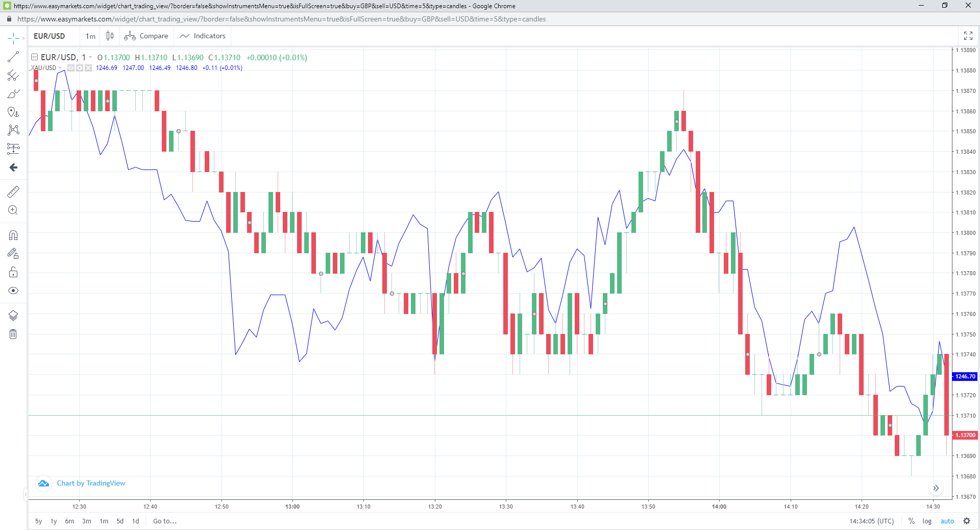Click the browser address bar URL
The width and height of the screenshot is (980, 530).
281,19
